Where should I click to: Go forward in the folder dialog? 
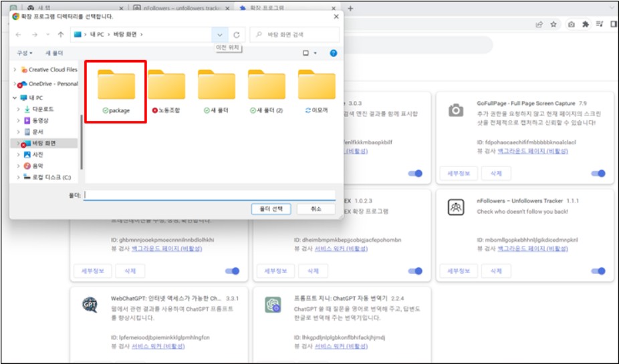(x=35, y=35)
